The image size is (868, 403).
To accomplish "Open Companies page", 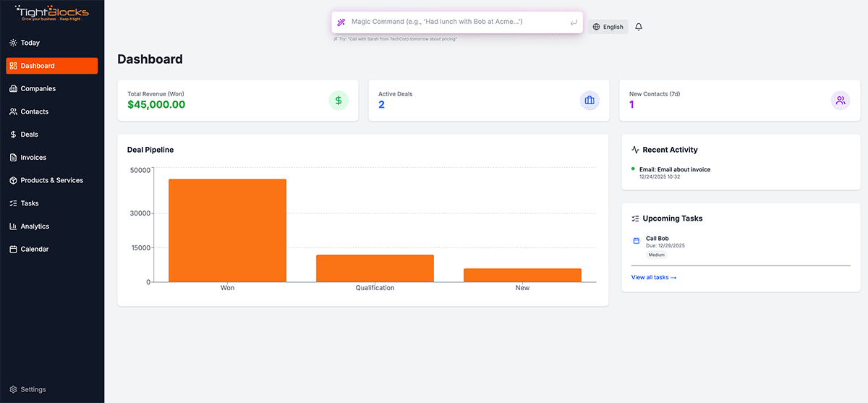I will pyautogui.click(x=52, y=89).
